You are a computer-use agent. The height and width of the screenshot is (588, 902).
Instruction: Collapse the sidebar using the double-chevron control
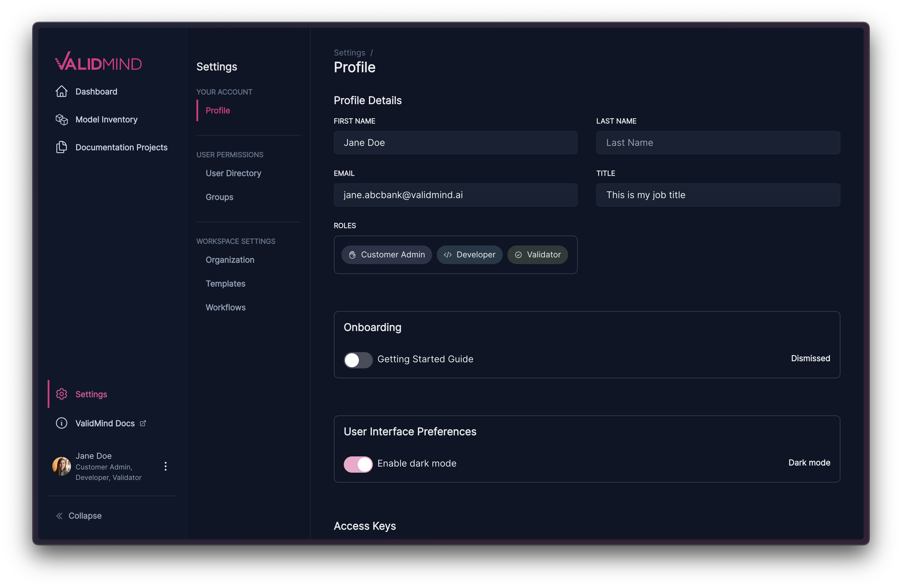coord(59,516)
